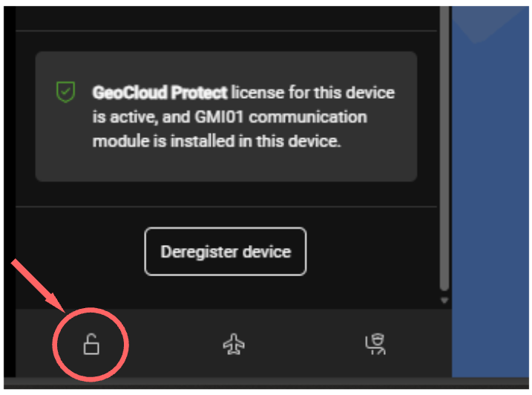Image resolution: width=532 pixels, height=395 pixels.
Task: Click the open padlock unlock icon
Action: pos(91,344)
